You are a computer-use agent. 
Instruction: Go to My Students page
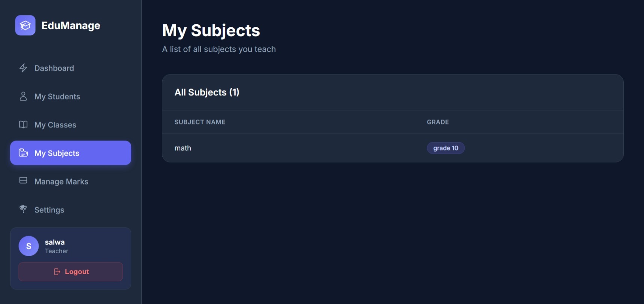click(57, 97)
